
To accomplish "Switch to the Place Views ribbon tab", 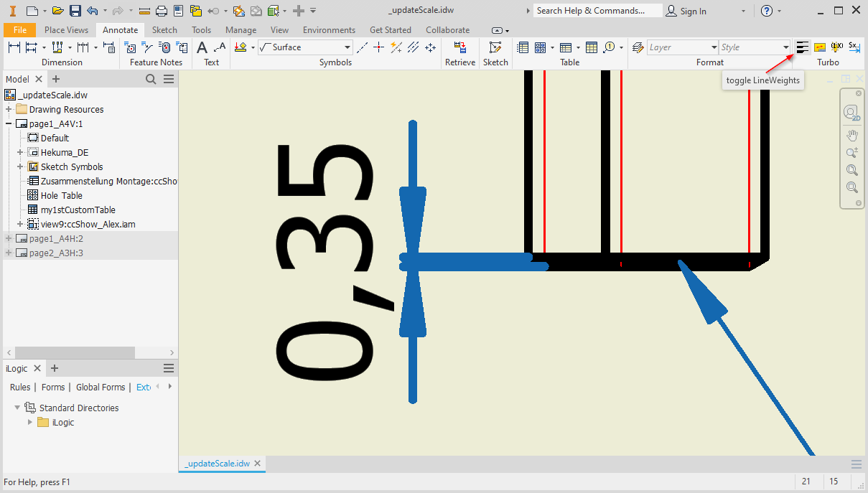I will (x=66, y=30).
